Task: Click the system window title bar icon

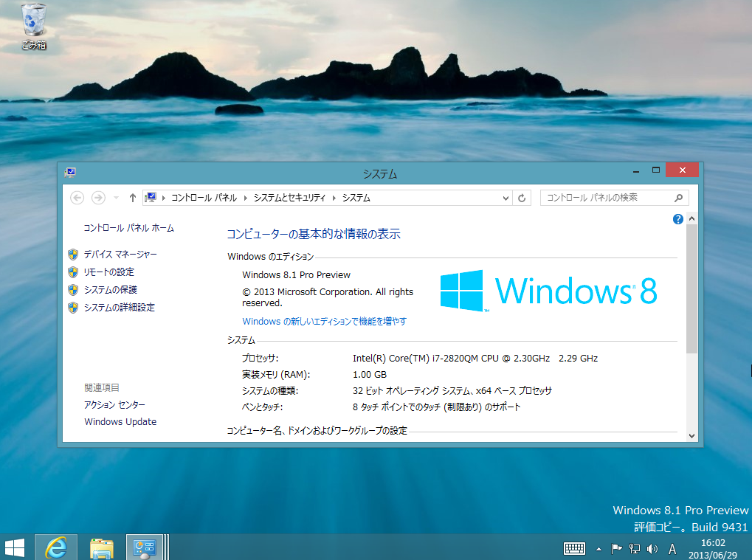Action: pyautogui.click(x=70, y=172)
